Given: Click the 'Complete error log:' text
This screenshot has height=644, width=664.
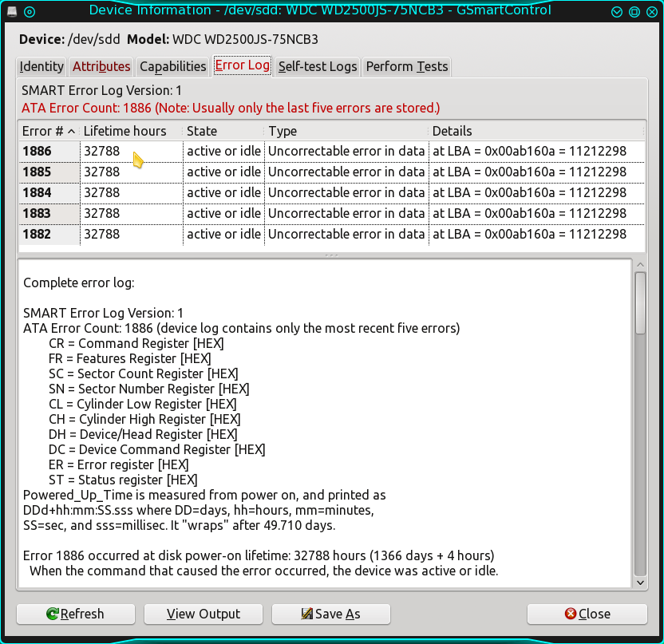Looking at the screenshot, I should (x=79, y=282).
